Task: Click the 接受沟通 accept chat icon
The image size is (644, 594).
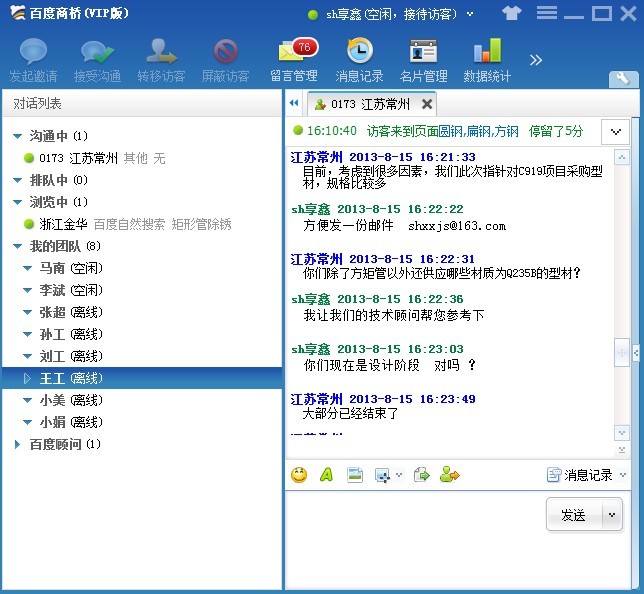Action: 97,52
